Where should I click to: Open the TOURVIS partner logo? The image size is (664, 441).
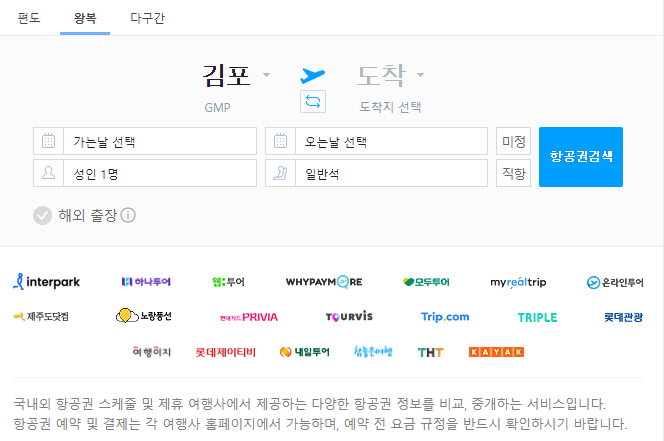[349, 316]
